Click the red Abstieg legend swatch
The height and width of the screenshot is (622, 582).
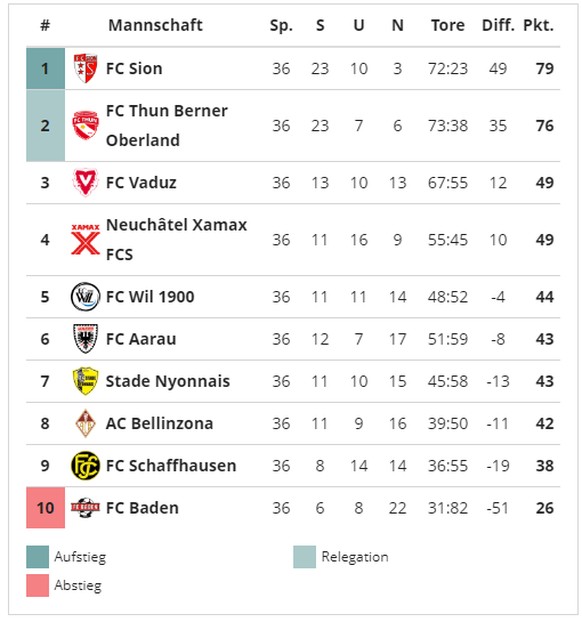pos(38,586)
